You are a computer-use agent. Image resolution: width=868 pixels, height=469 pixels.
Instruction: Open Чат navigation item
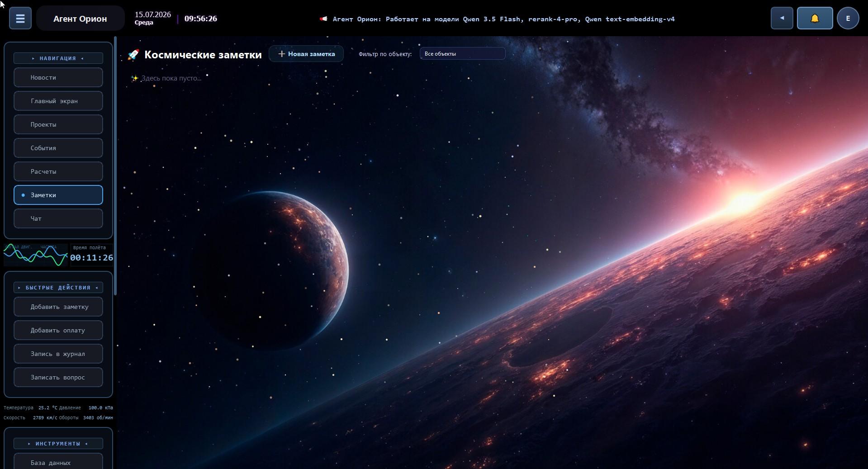58,218
